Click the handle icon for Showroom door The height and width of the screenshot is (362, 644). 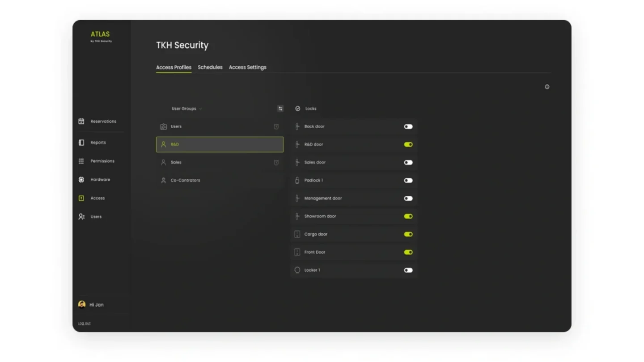click(x=297, y=216)
